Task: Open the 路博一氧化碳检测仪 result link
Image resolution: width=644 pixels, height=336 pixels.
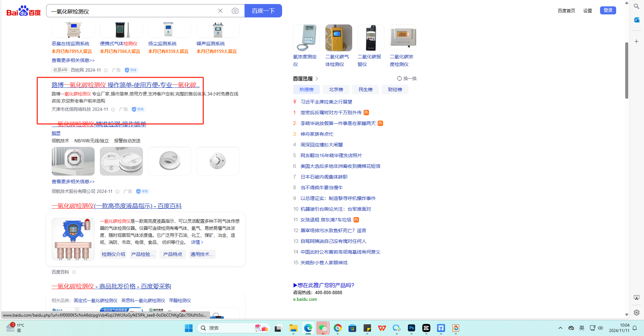Action: coord(125,85)
